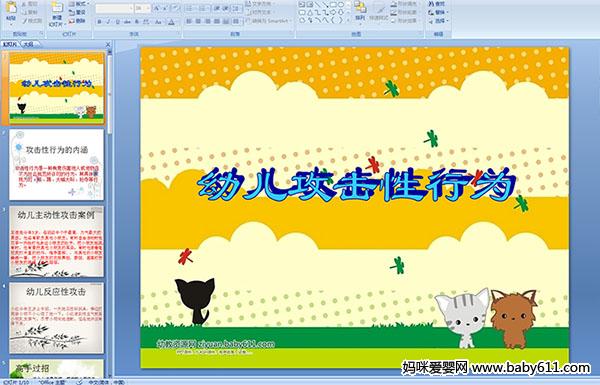Toggle Italic formatting button
600x385 pixels.
[x=108, y=22]
